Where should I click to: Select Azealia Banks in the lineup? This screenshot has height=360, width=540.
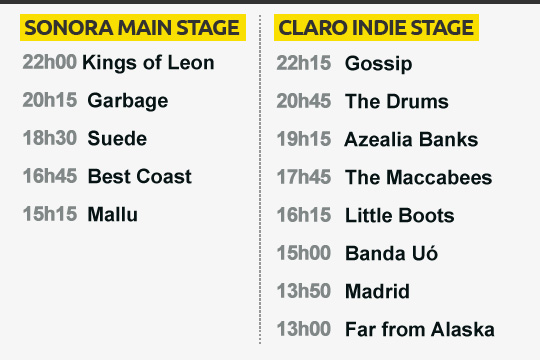411,140
